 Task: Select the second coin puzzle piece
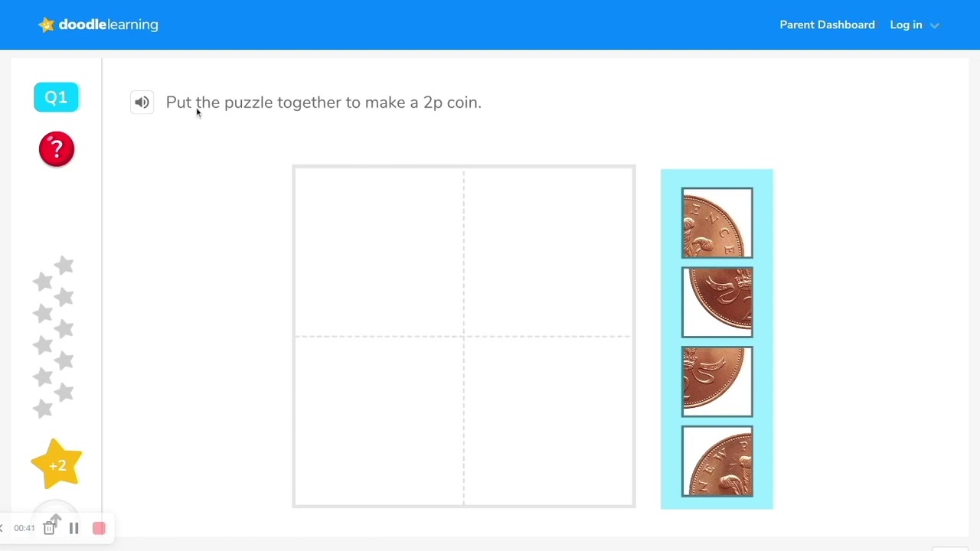coord(717,302)
